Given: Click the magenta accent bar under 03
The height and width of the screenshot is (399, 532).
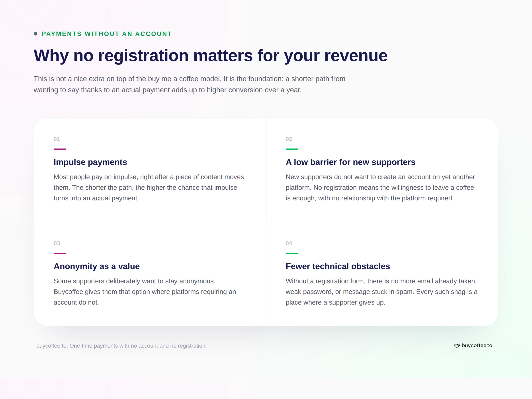Looking at the screenshot, I should coord(60,253).
